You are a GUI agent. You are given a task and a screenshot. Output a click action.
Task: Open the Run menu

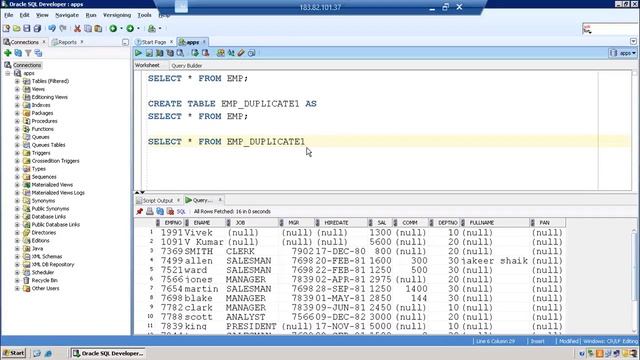[91, 15]
